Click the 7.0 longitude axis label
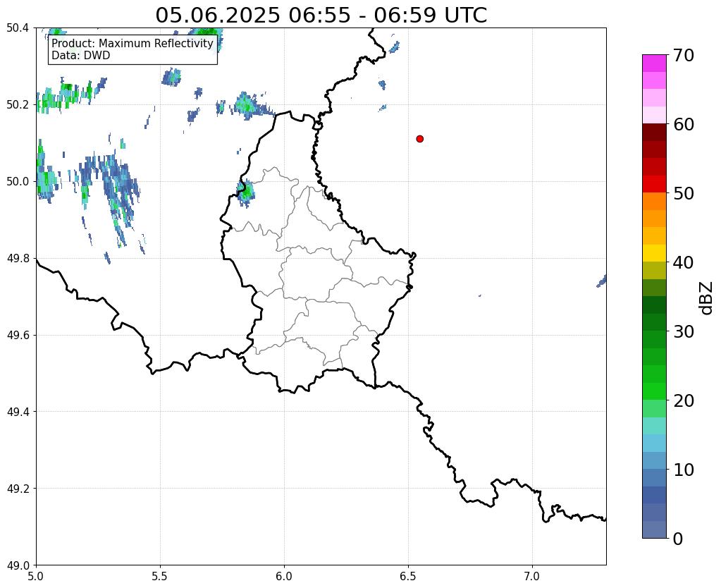 (x=532, y=576)
